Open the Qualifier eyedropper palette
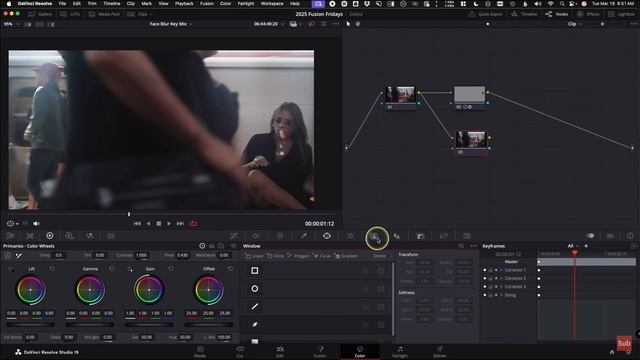Screen dimensions: 640x360 click(x=304, y=236)
